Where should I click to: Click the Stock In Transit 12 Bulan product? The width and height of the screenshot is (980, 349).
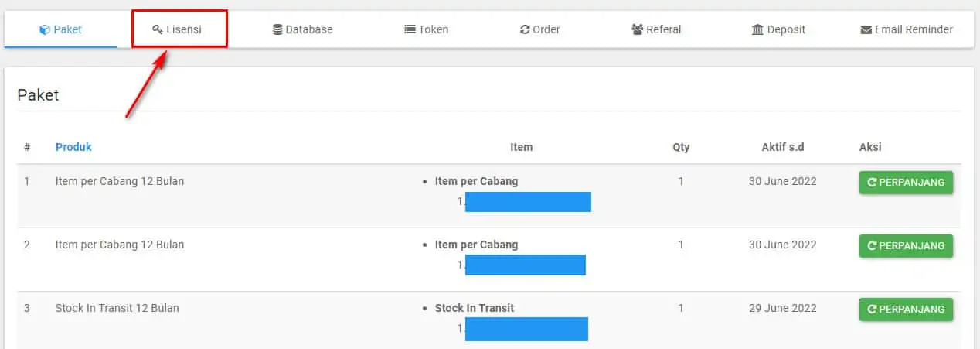(117, 308)
